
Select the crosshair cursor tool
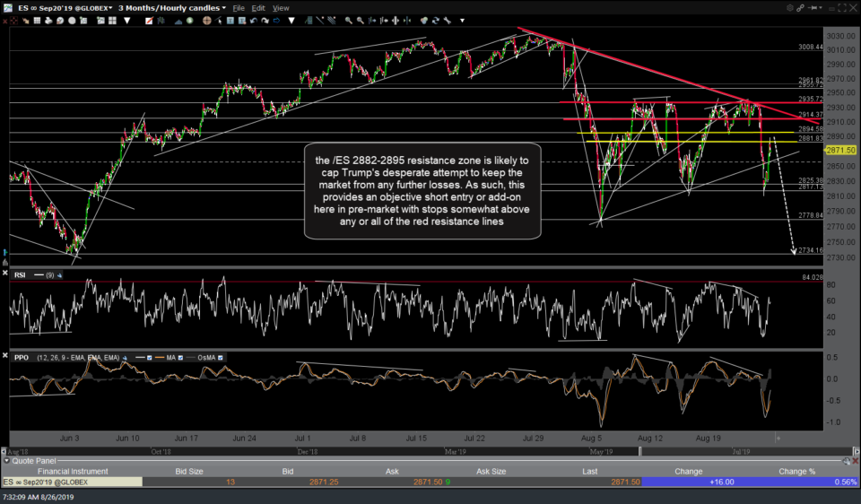coord(206,21)
